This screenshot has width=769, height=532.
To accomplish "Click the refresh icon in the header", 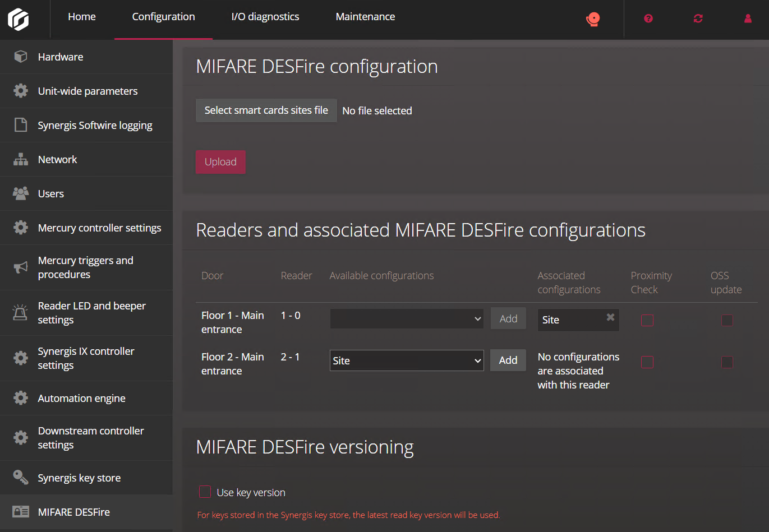I will [698, 18].
